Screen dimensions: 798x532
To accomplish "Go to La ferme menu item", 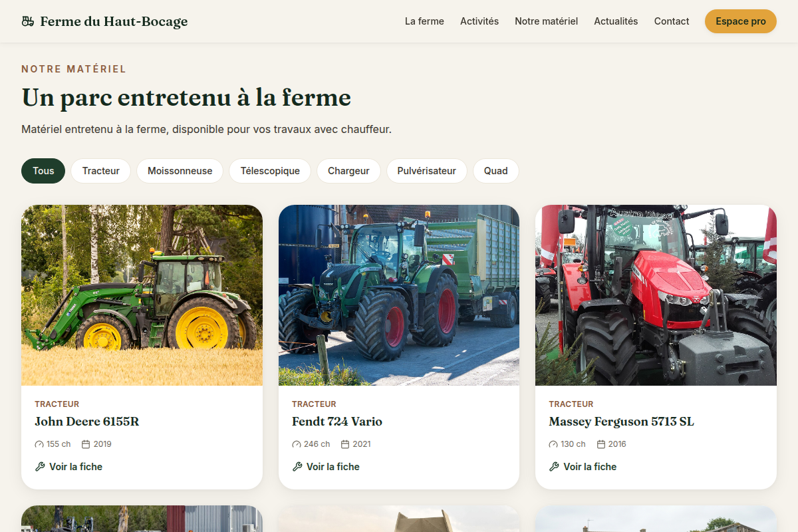I will pos(424,21).
